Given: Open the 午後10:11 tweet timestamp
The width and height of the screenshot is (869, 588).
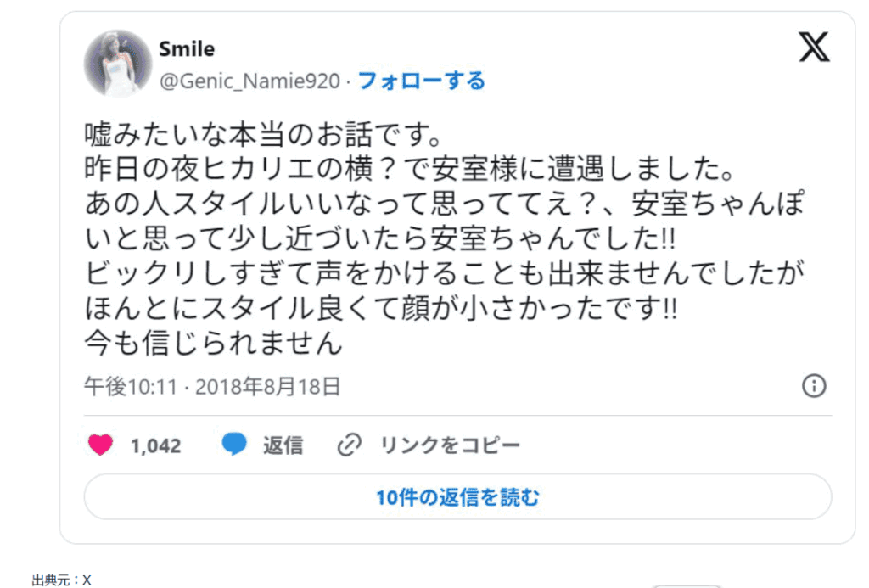Looking at the screenshot, I should (129, 387).
